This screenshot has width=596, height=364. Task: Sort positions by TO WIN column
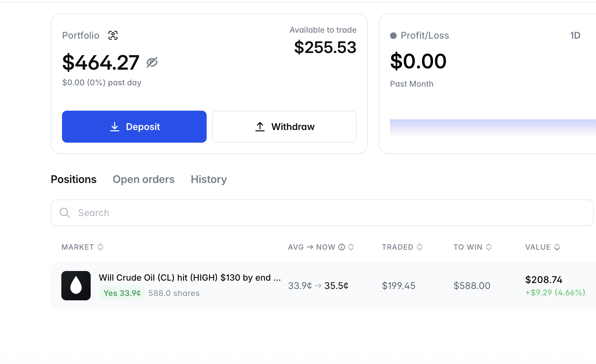click(472, 247)
